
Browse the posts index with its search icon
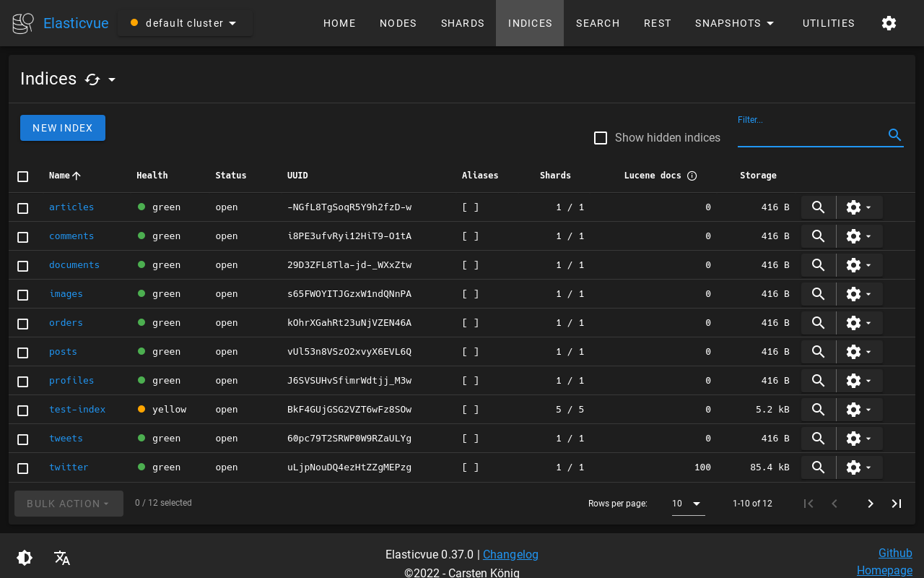click(819, 352)
